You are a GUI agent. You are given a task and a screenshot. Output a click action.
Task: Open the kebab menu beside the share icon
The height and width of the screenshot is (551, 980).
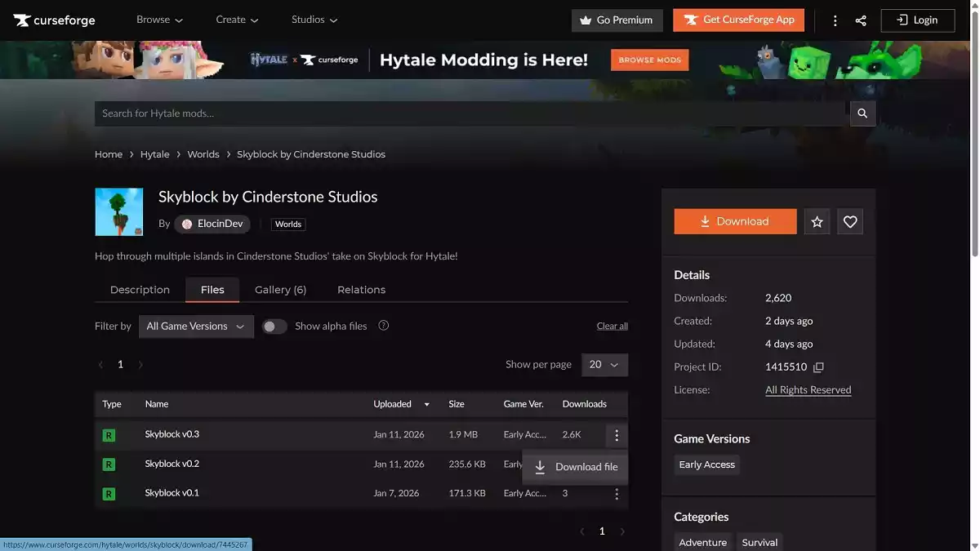pyautogui.click(x=835, y=20)
